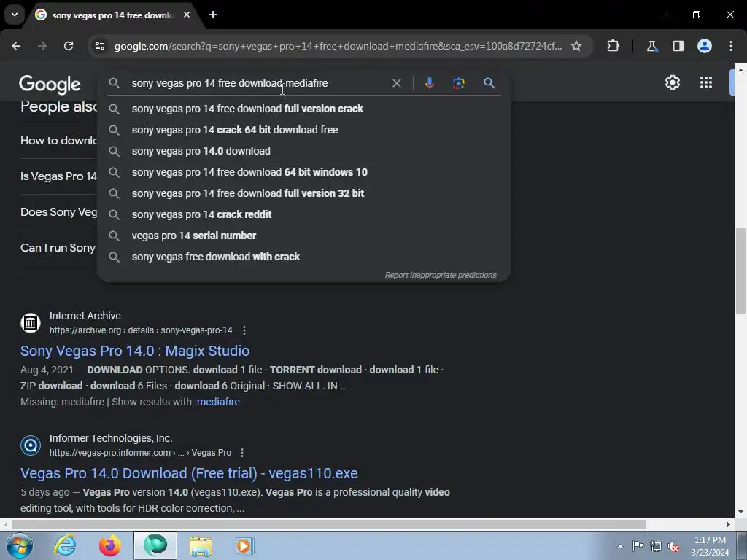Viewport: 747px width, 560px height.
Task: Select the sony vegas pro 14 tab
Action: click(x=112, y=15)
